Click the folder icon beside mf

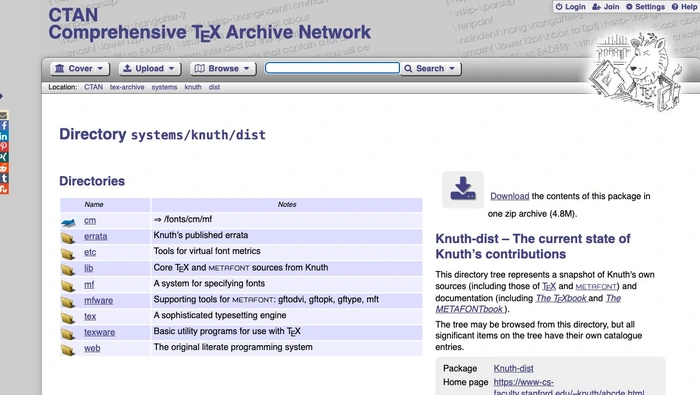[68, 286]
